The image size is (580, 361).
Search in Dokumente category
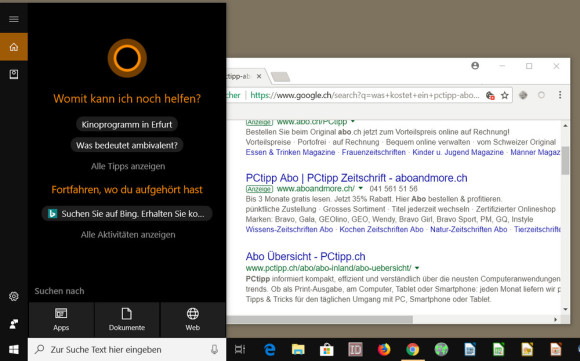(127, 320)
